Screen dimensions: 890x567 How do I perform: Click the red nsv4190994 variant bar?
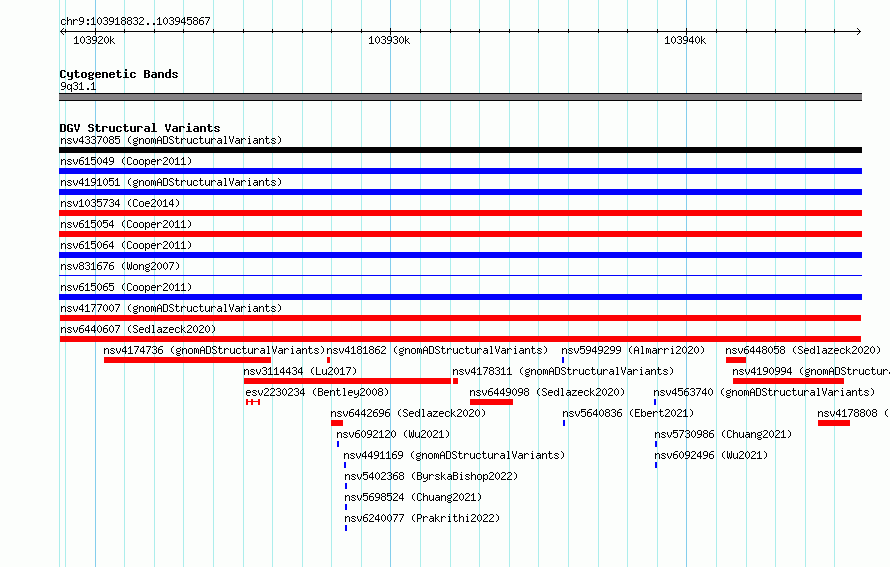point(788,381)
